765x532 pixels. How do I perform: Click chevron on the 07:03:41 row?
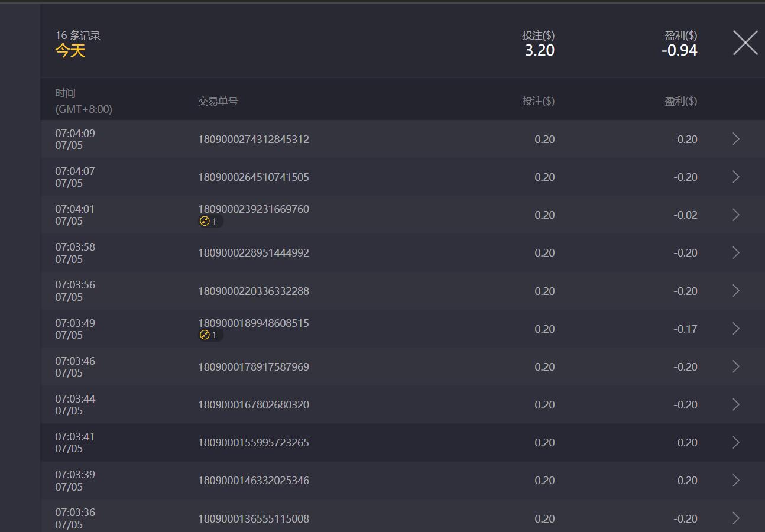coord(736,442)
